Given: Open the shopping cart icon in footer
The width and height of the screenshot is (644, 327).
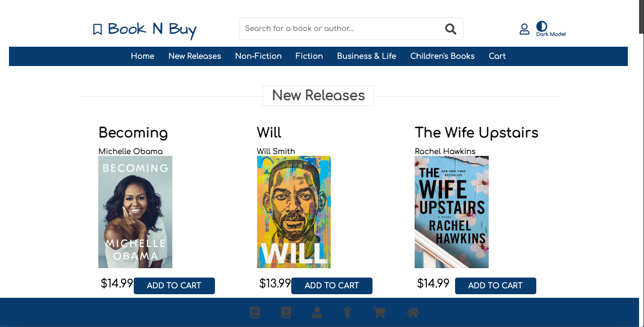Looking at the screenshot, I should click(x=380, y=312).
